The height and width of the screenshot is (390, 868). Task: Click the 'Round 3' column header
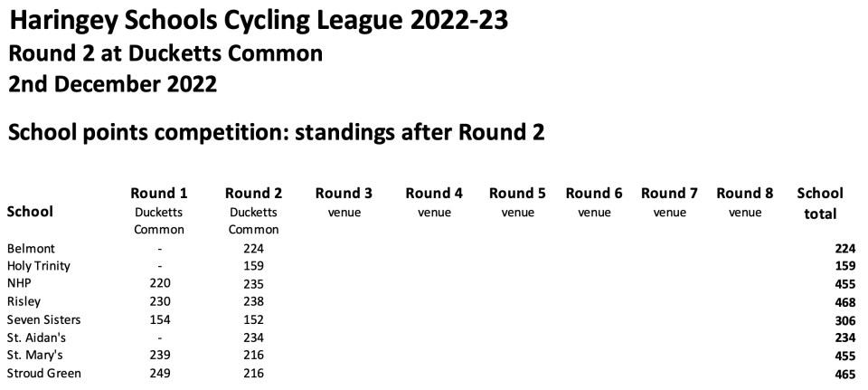(344, 193)
